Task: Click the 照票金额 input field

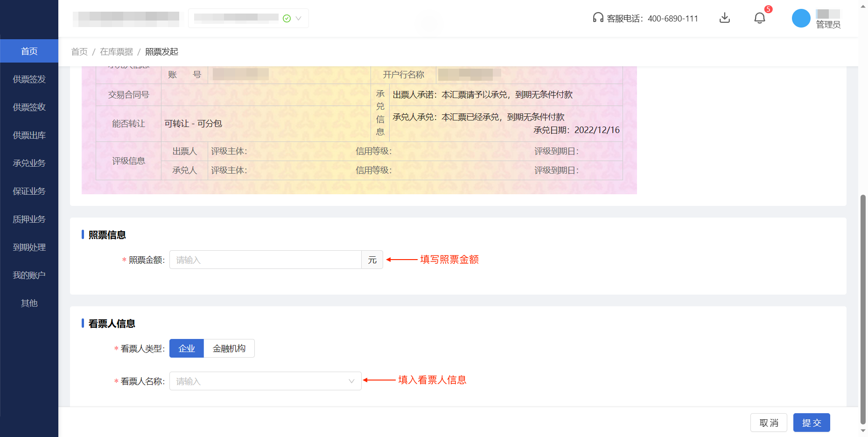Action: [x=265, y=260]
